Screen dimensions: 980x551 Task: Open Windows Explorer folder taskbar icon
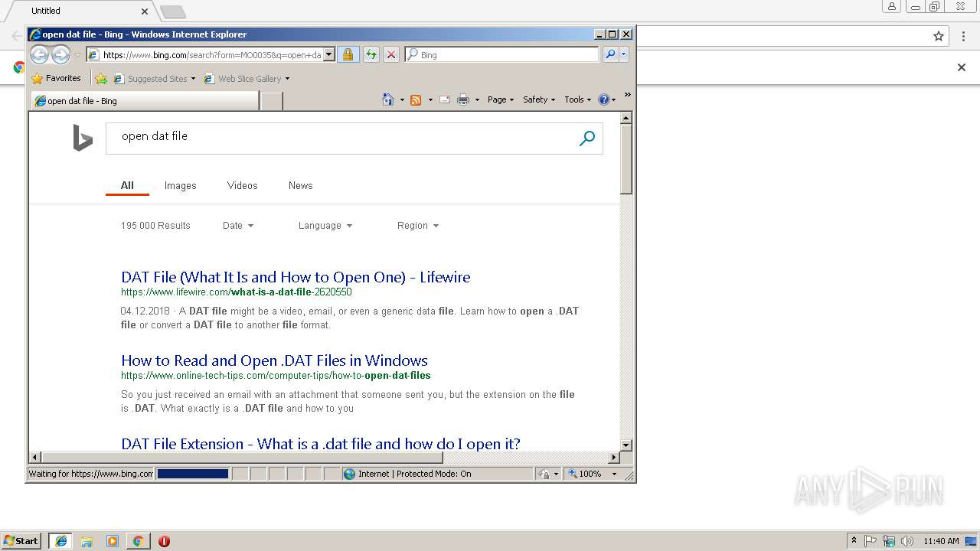click(x=87, y=541)
